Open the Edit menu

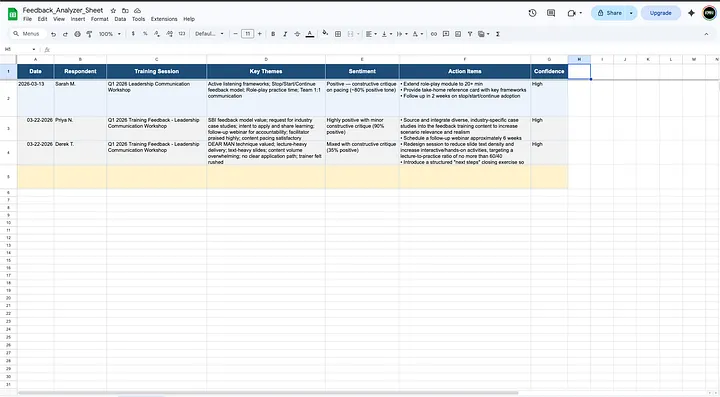click(x=42, y=19)
